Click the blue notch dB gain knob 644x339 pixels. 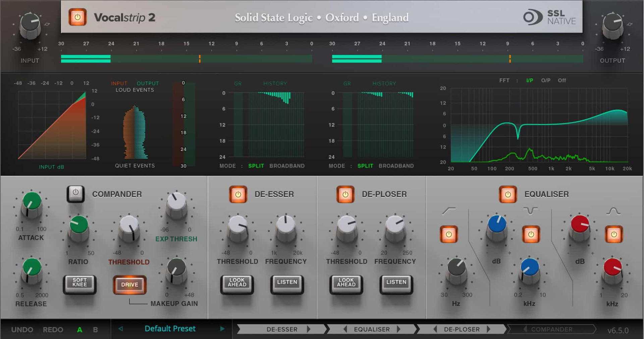pos(497,228)
